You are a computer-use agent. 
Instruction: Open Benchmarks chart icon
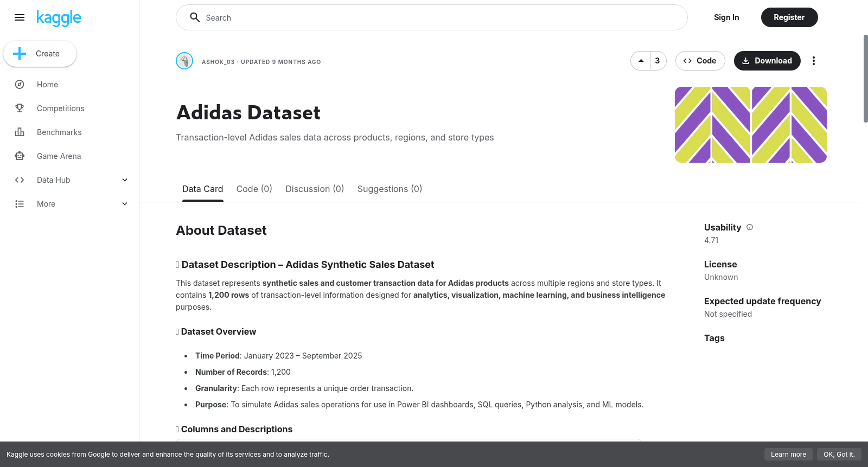tap(20, 132)
